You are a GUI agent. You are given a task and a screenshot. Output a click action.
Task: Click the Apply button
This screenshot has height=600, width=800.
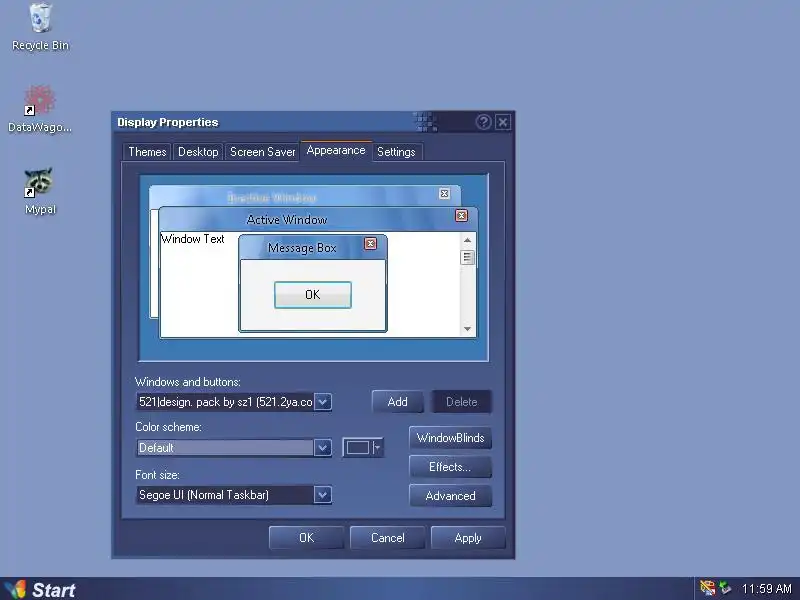click(x=468, y=538)
